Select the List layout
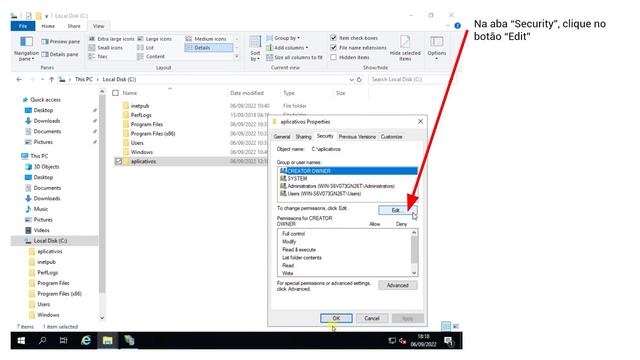Image resolution: width=640 pixels, height=360 pixels. coord(145,48)
